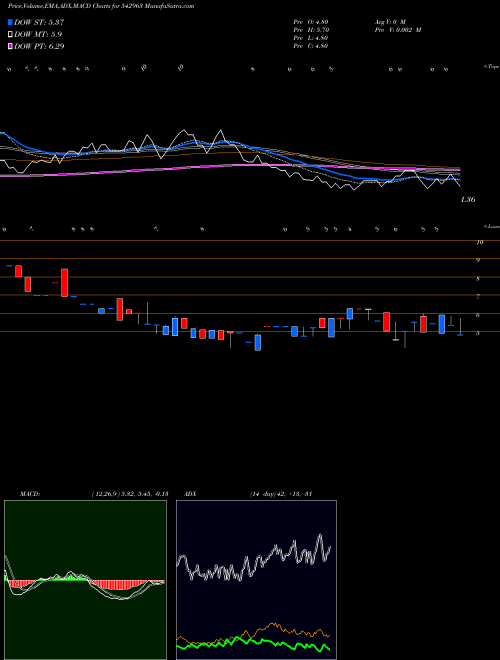Open the dark blue ADX indicator chart
Screen dimensions: 500x660
tap(256, 580)
